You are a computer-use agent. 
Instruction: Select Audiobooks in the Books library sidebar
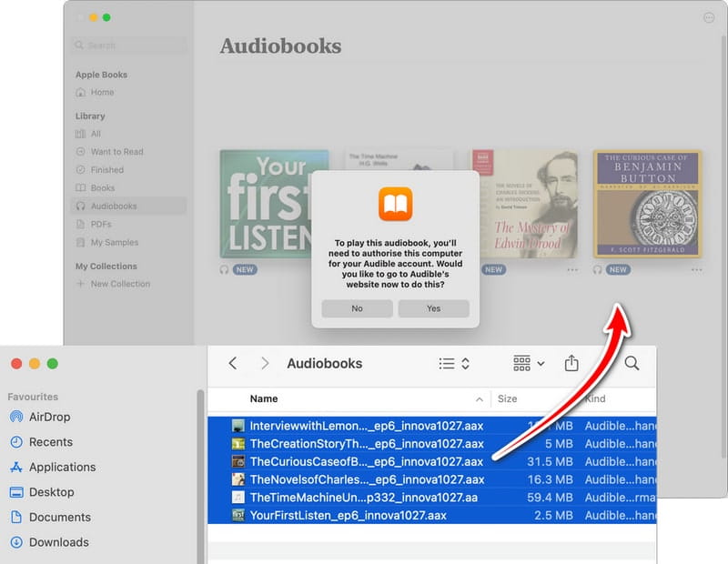click(113, 206)
